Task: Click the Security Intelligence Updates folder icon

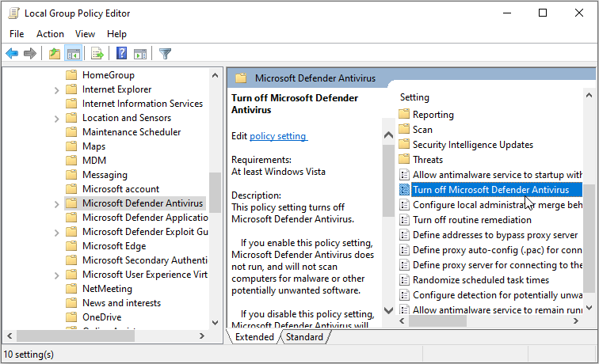Action: pos(404,144)
